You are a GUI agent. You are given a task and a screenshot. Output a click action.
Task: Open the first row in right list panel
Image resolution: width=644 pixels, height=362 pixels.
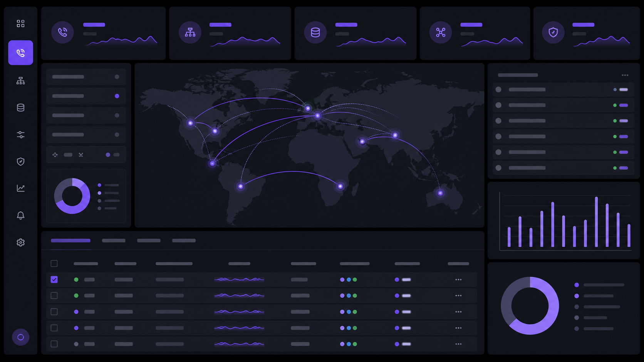(x=563, y=90)
